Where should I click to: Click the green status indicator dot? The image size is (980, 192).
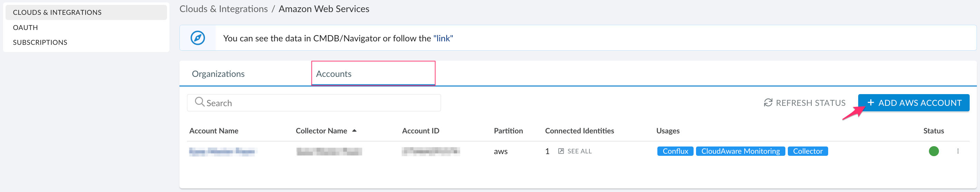(933, 151)
